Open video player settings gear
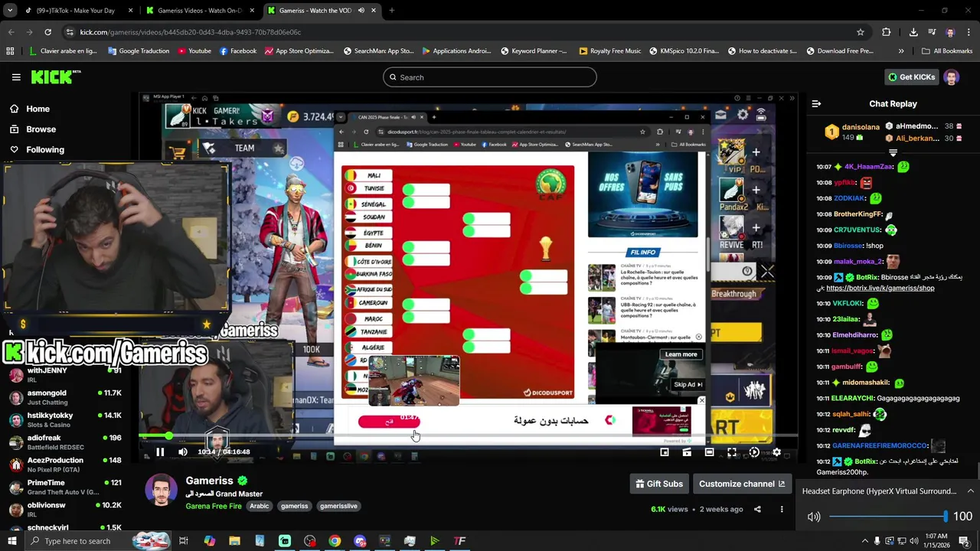The width and height of the screenshot is (980, 551). pos(776,452)
